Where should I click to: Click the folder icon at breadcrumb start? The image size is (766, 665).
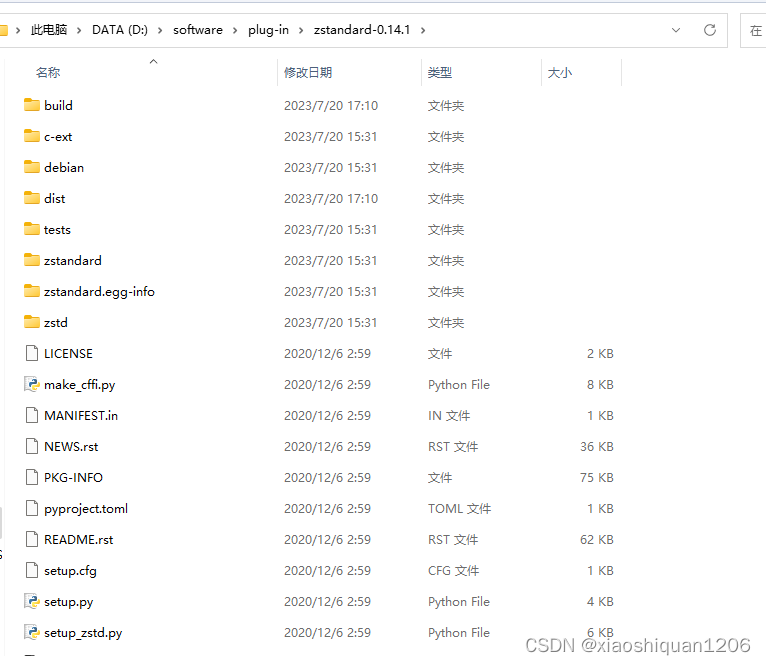(x=3, y=30)
